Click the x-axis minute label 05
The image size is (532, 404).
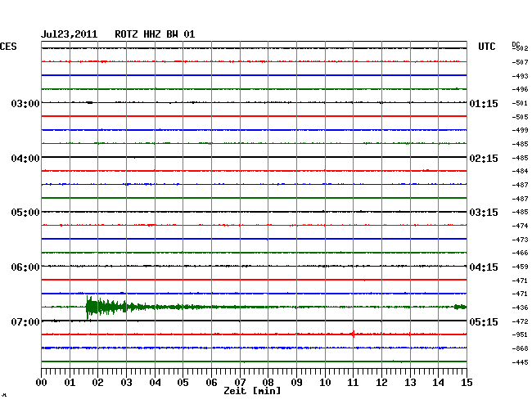coord(183,383)
